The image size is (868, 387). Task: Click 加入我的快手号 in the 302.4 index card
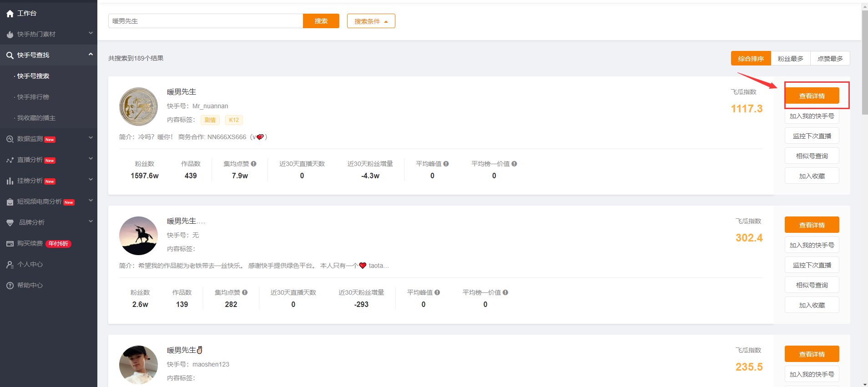[x=812, y=245]
